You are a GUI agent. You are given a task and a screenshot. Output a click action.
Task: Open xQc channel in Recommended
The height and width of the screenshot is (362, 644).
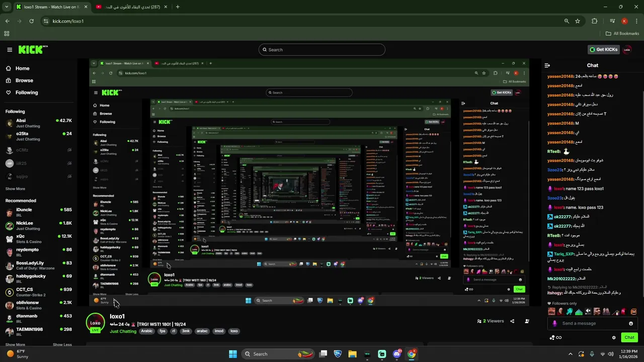coord(38,239)
